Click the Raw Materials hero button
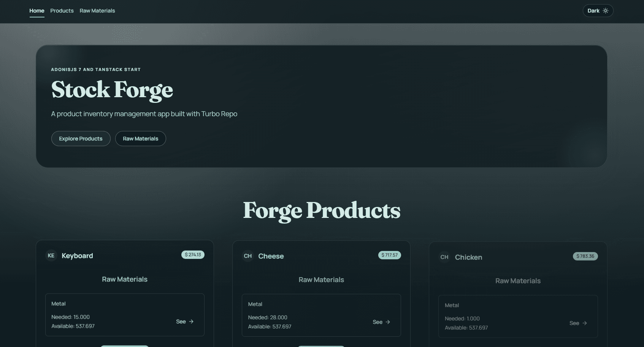644x347 pixels. tap(140, 138)
